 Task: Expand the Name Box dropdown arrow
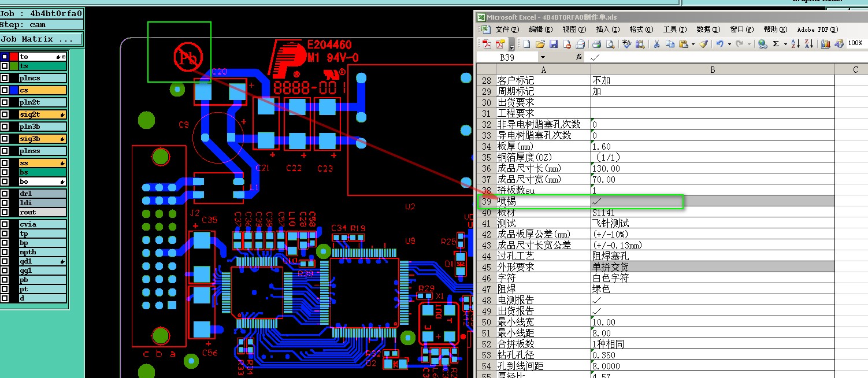point(543,57)
